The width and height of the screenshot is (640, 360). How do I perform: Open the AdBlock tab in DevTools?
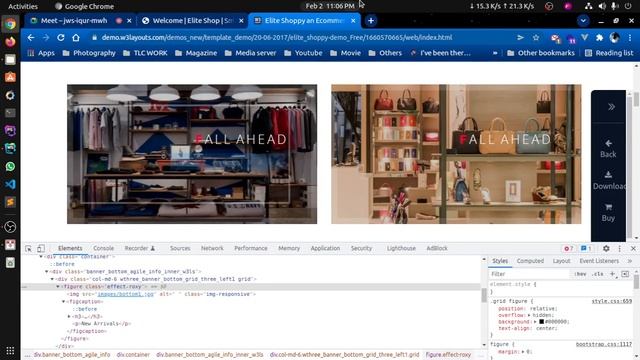click(437, 248)
